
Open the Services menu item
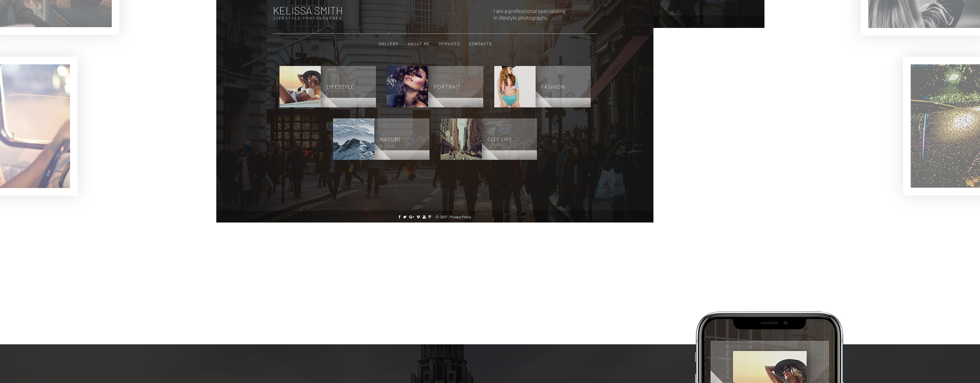click(x=449, y=44)
